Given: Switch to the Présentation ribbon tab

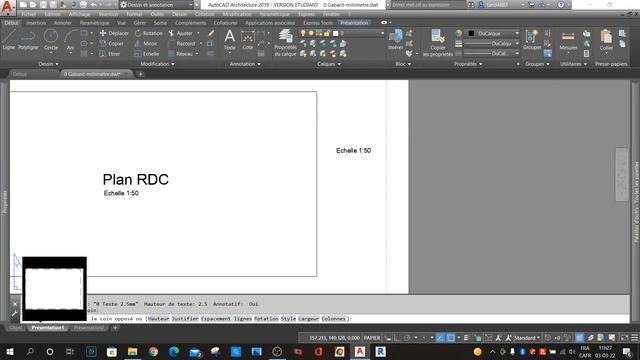Looking at the screenshot, I should tap(354, 23).
